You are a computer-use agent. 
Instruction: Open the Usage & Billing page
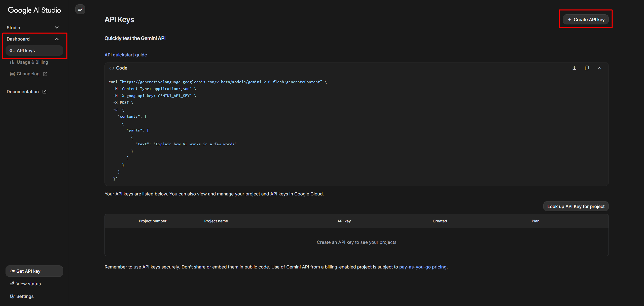32,62
